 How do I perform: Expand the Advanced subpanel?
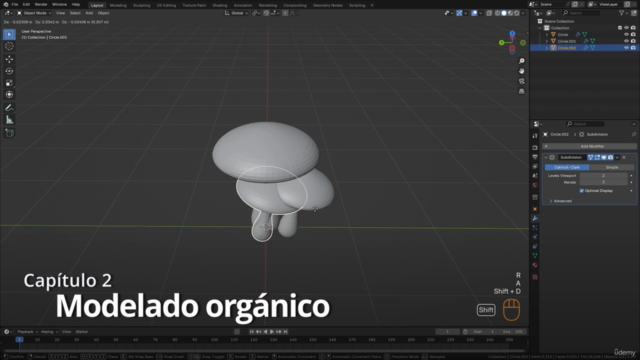click(560, 201)
